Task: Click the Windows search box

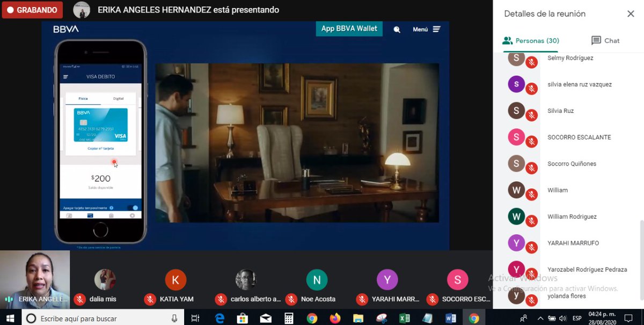Action: coord(103,319)
